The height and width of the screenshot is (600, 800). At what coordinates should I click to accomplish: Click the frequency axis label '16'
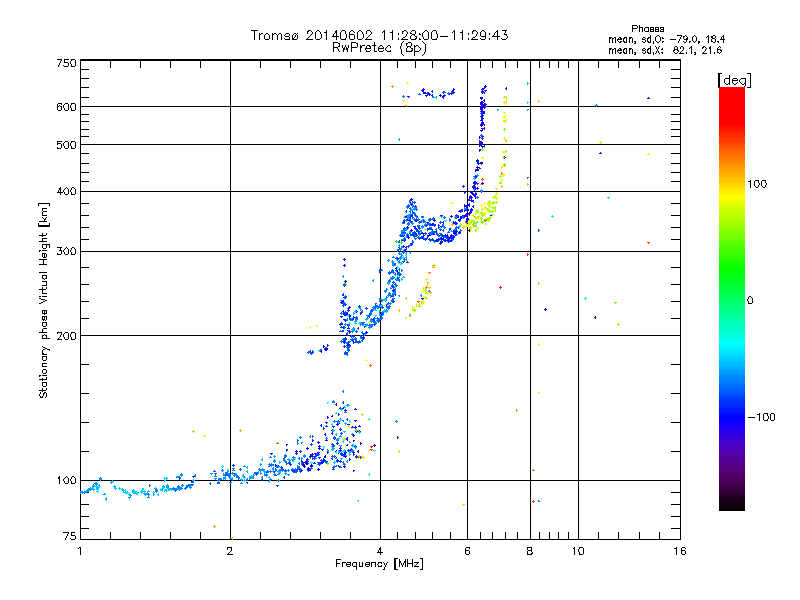coord(680,551)
